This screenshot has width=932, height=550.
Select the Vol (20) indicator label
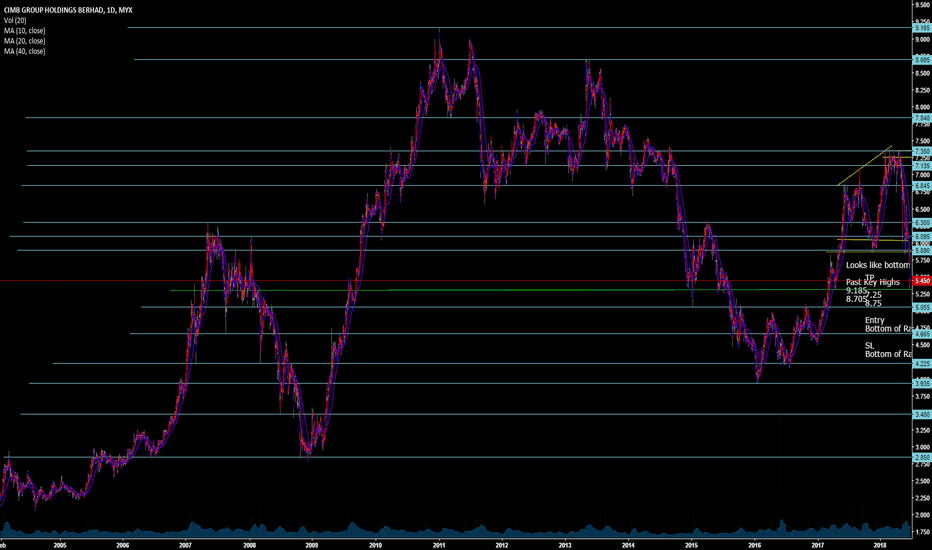(x=15, y=20)
